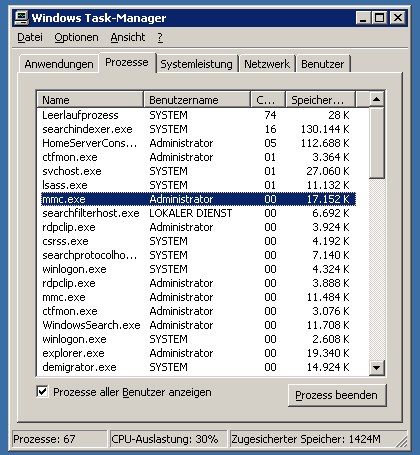Click the window resize grip corner
Viewport: 420px width, 455px height.
(x=402, y=442)
